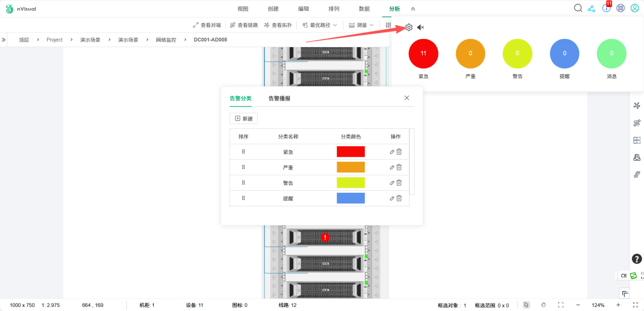Click the zoom in plus button
Image resolution: width=644 pixels, height=311 pixels.
[x=618, y=305]
